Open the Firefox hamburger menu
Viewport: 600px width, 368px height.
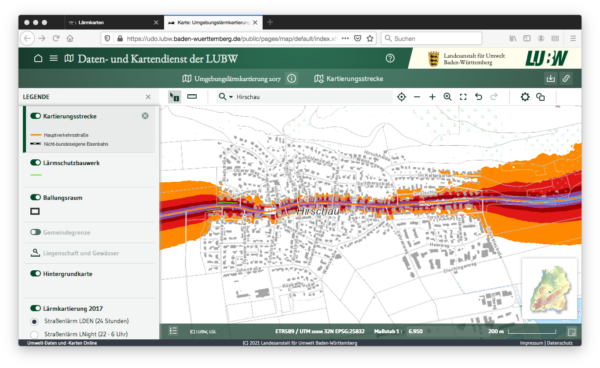(573, 38)
